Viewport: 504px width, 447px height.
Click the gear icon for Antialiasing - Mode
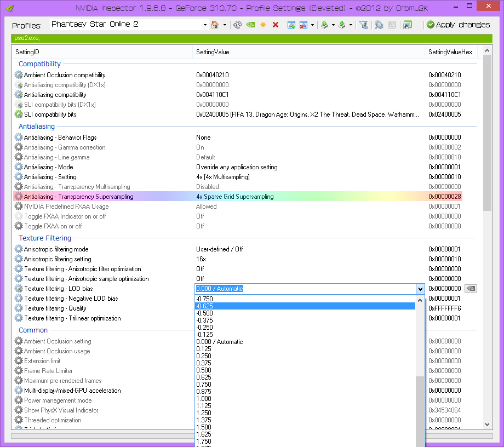click(19, 167)
